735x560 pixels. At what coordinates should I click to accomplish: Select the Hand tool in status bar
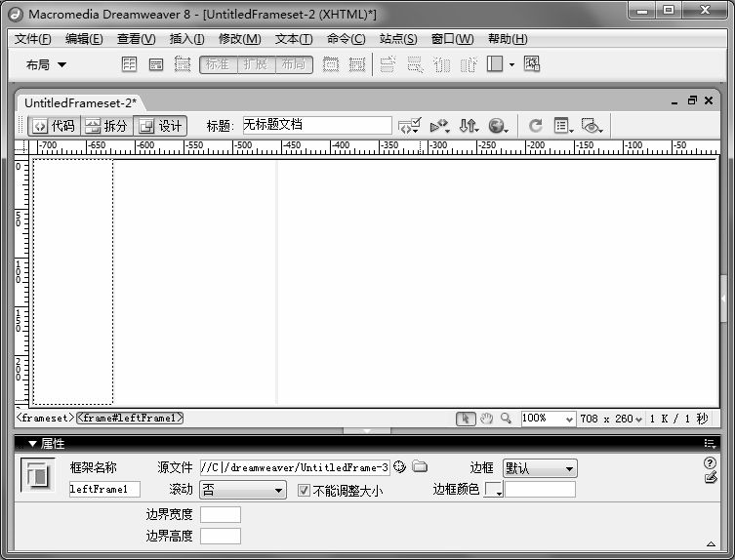(x=486, y=419)
